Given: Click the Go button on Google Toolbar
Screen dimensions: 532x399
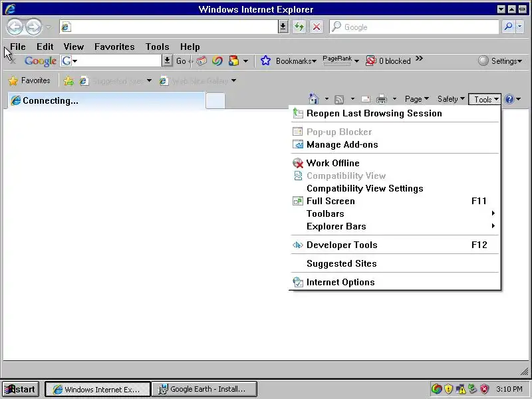Looking at the screenshot, I should 181,61.
